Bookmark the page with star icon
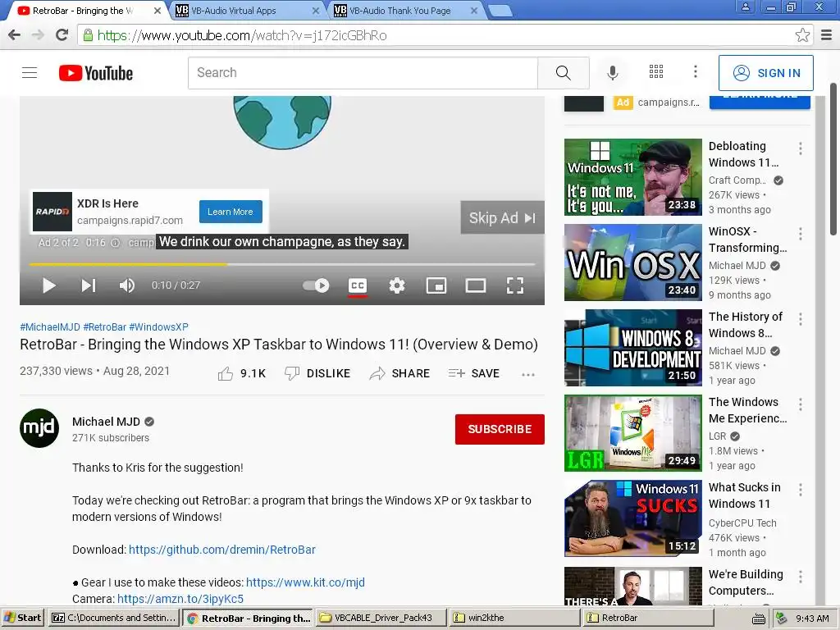This screenshot has width=840, height=630. tap(802, 35)
